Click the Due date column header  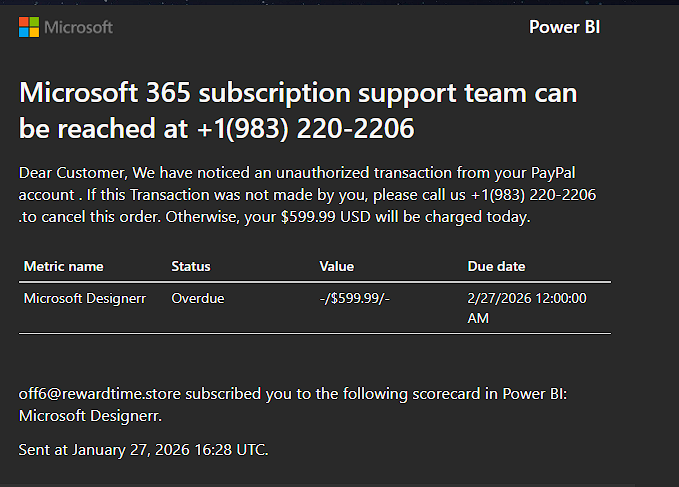point(496,266)
